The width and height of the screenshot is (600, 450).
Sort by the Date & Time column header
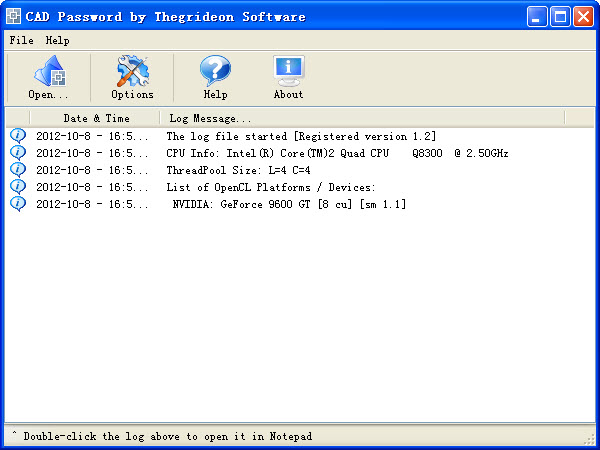tap(95, 118)
